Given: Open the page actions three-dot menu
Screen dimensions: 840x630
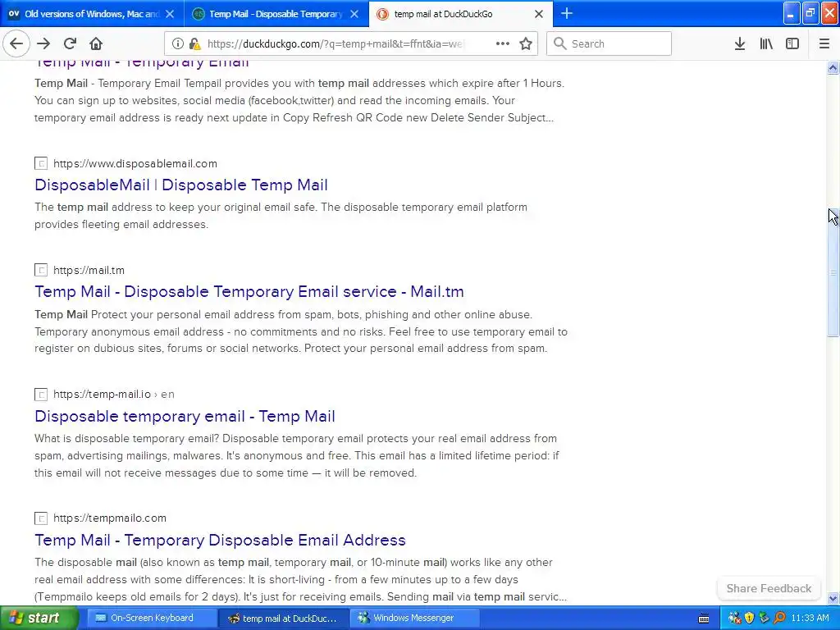Looking at the screenshot, I should [503, 44].
